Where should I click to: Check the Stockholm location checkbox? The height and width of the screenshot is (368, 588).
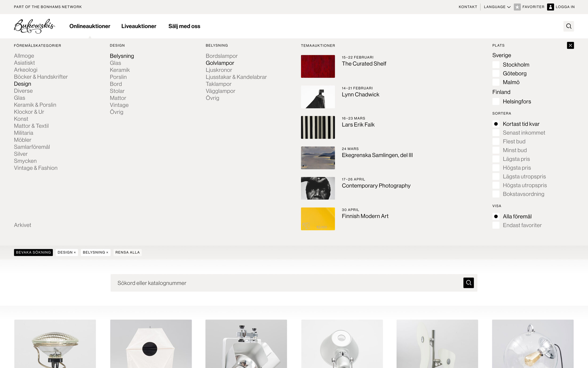pos(496,65)
